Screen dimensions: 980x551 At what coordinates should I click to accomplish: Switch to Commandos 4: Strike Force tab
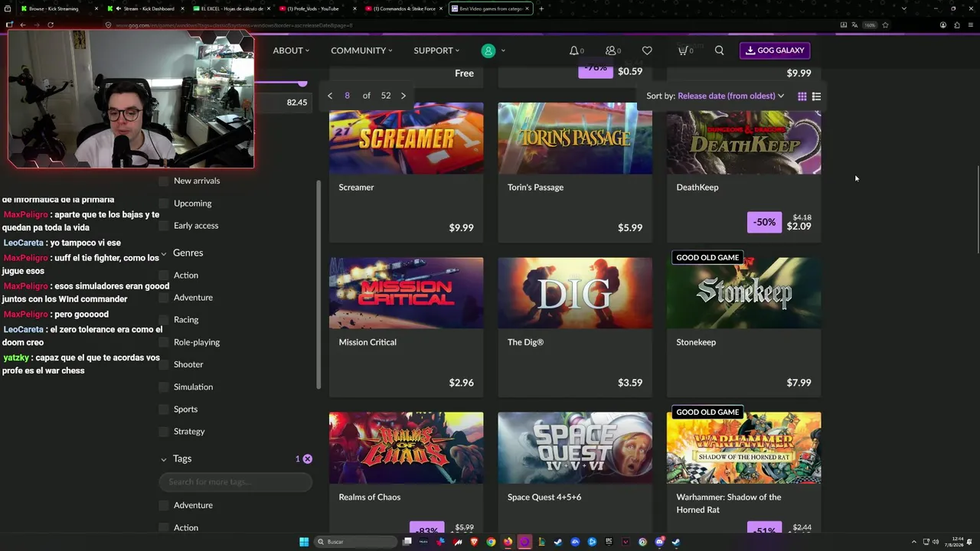(402, 9)
